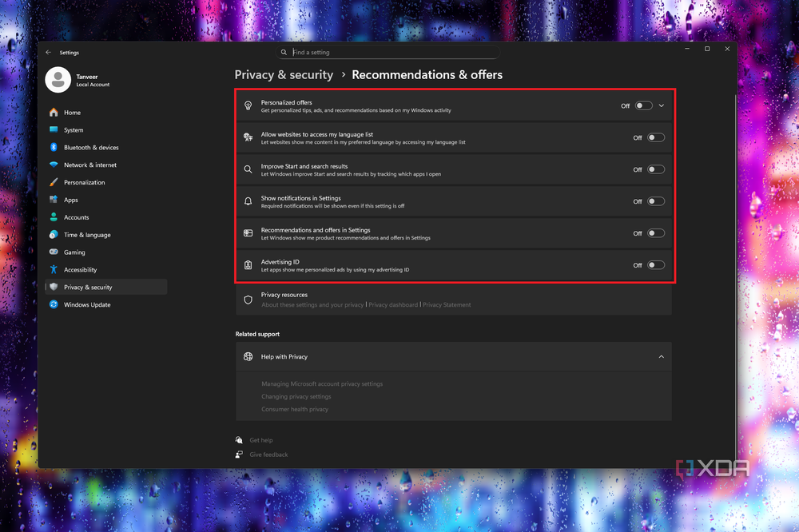Enable Improve Start and search results
The height and width of the screenshot is (532, 799).
click(x=656, y=169)
